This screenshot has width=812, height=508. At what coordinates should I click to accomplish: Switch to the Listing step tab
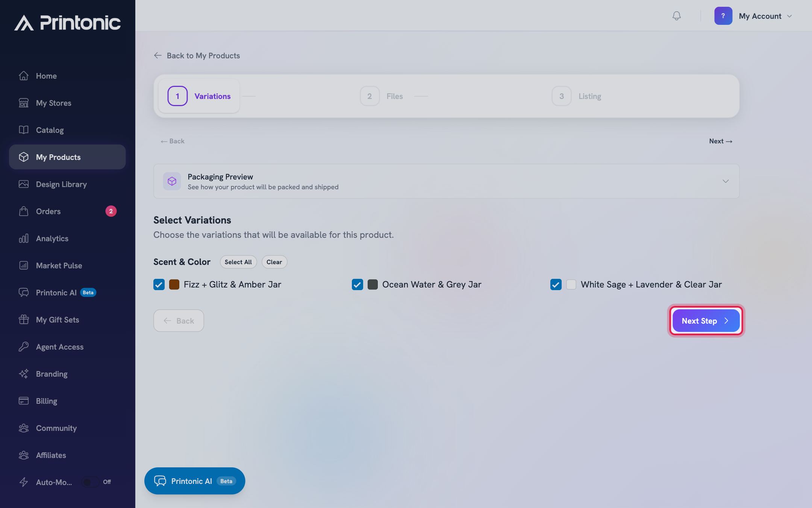(576, 96)
